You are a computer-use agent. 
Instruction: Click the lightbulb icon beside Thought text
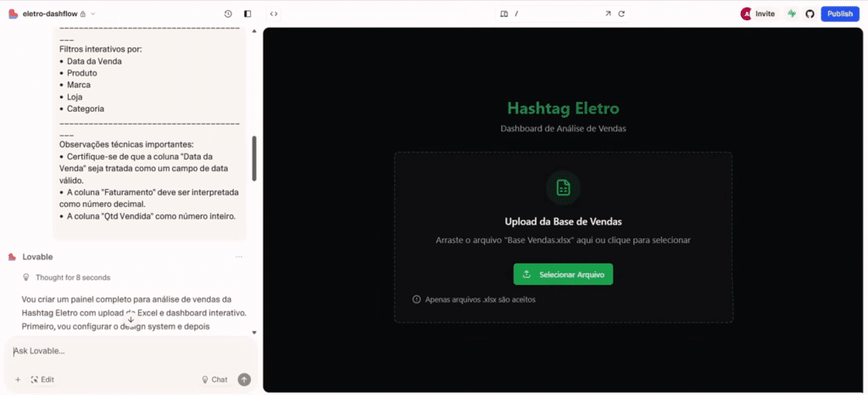pyautogui.click(x=25, y=277)
